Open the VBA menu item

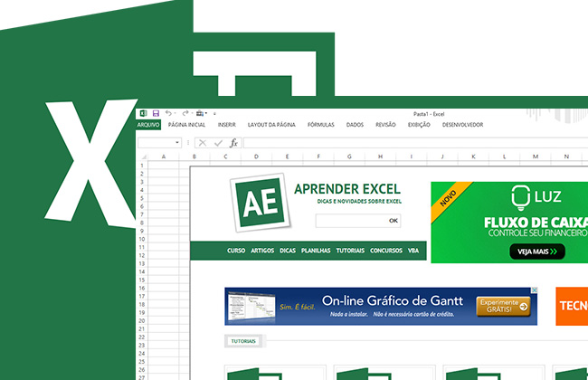point(413,251)
